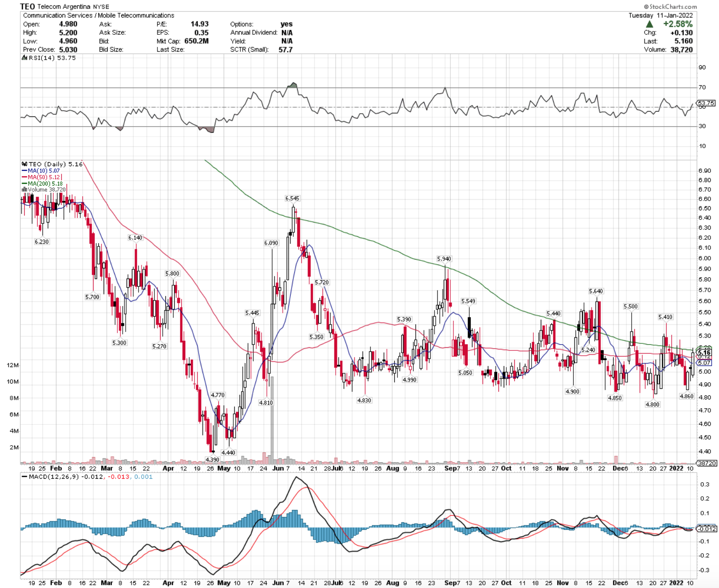719x588 pixels.
Task: Click the Communication Services sector text
Action: pos(57,15)
